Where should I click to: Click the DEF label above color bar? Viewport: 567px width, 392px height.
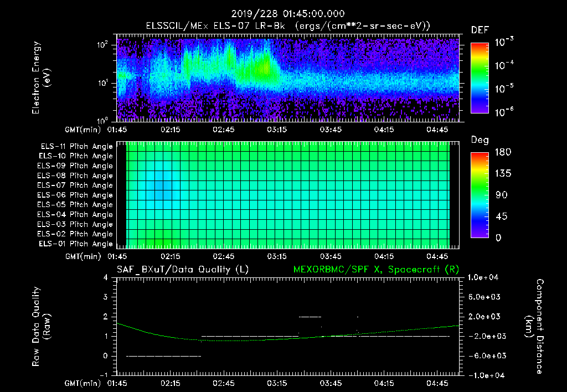click(x=480, y=30)
